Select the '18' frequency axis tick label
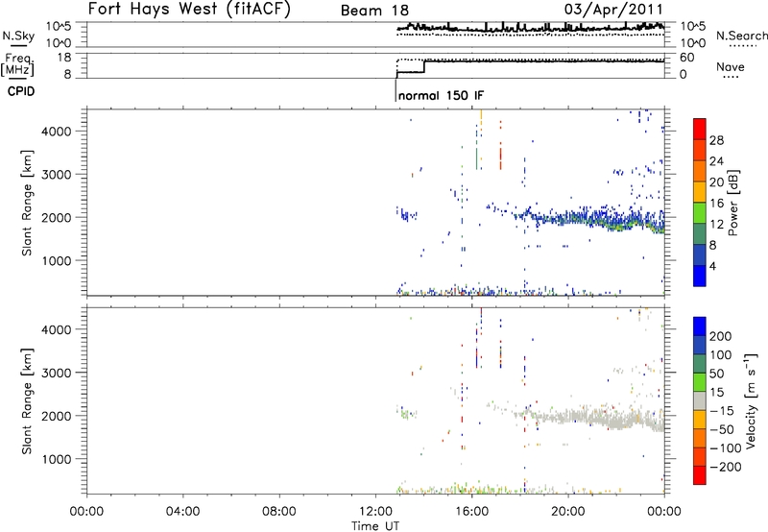The height and width of the screenshot is (532, 768). tap(64, 58)
